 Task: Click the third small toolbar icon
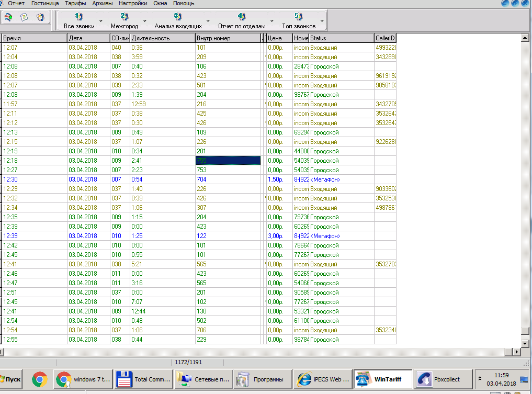pyautogui.click(x=40, y=17)
